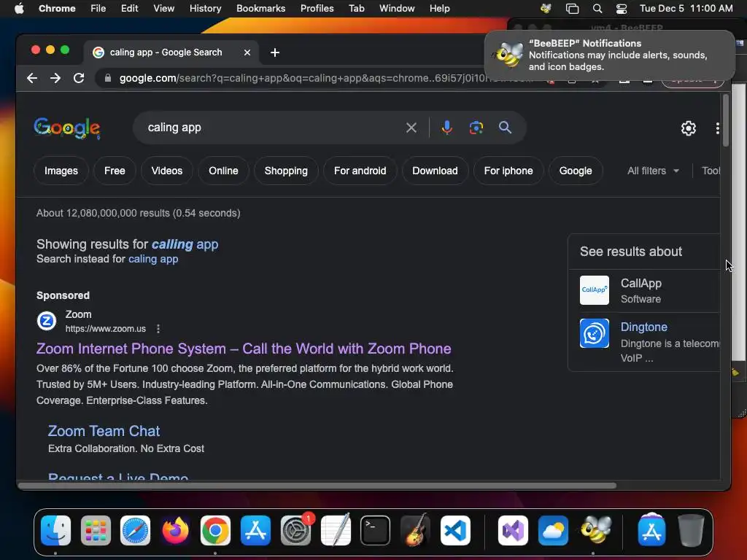Viewport: 747px width, 560px height.
Task: Click the page's horizontal scrollbar
Action: coord(317,486)
